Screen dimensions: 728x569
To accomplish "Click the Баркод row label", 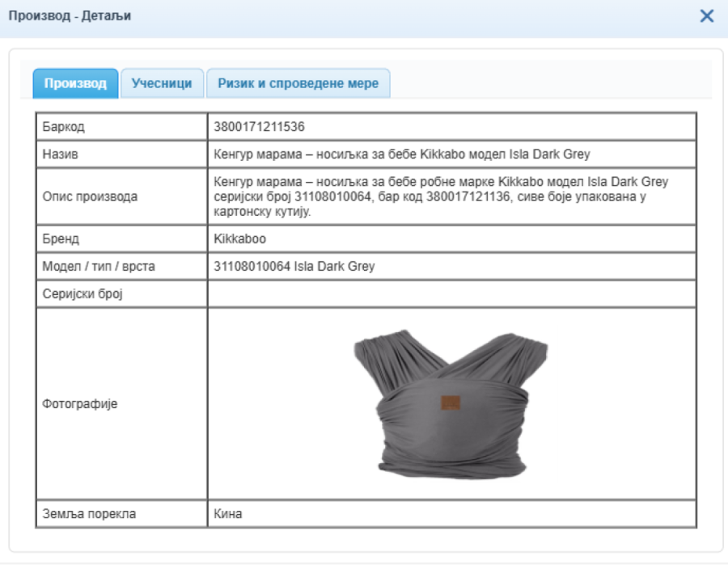I will [63, 127].
